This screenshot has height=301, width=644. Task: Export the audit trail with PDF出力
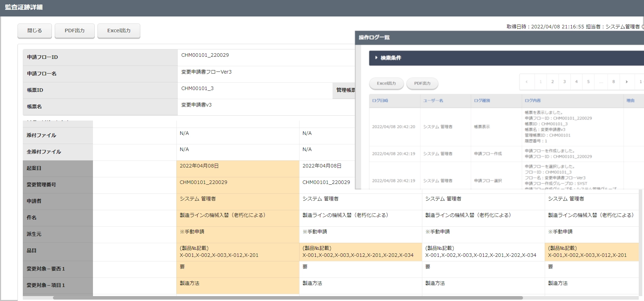tap(75, 31)
